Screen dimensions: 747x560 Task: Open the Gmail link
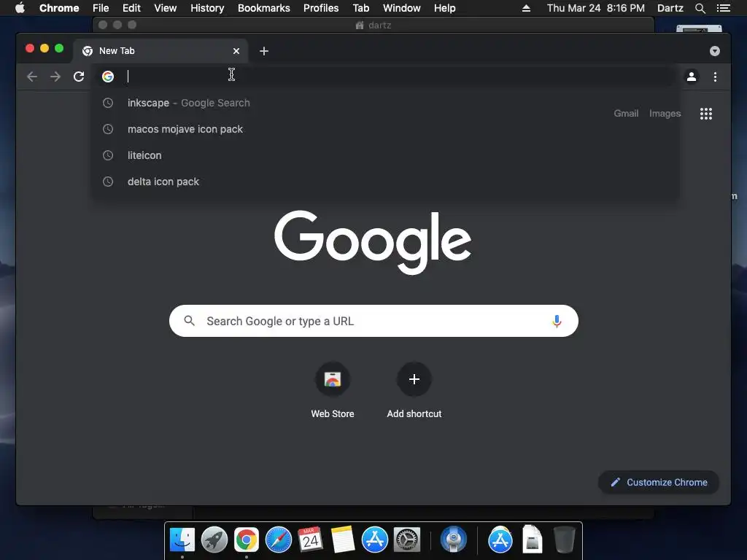[626, 113]
